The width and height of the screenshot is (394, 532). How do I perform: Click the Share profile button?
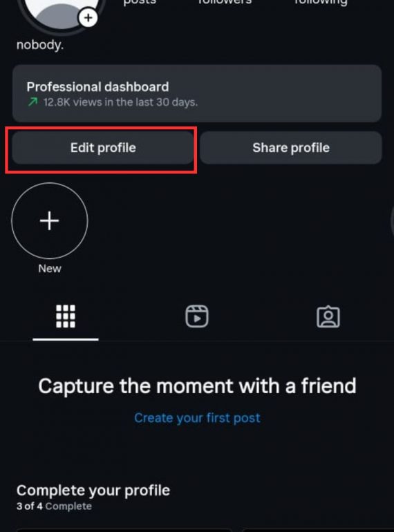(x=291, y=148)
